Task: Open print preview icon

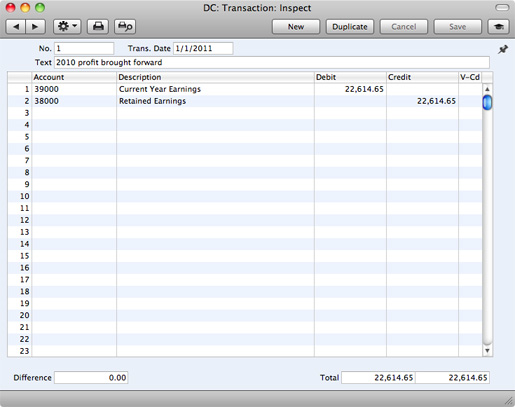Action: pyautogui.click(x=125, y=27)
